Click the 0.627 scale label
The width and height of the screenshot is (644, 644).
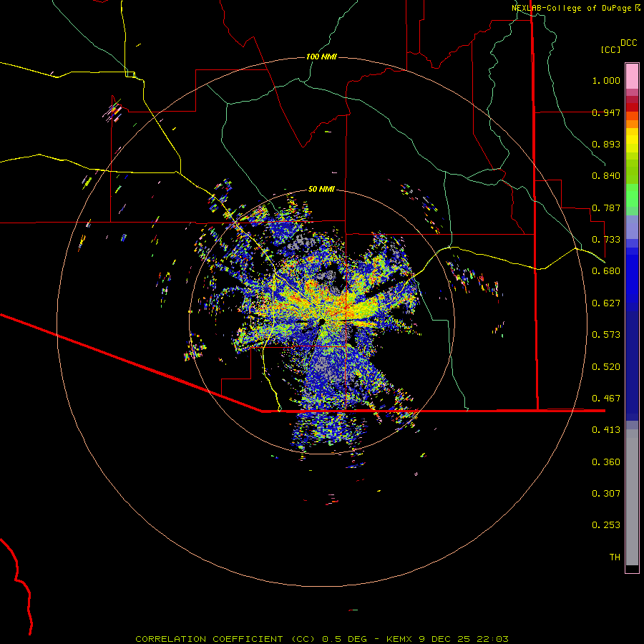coord(606,303)
